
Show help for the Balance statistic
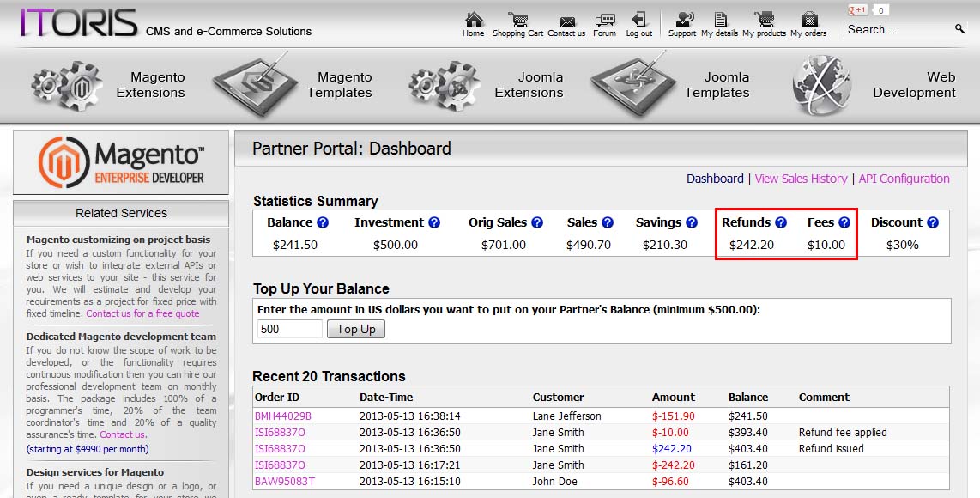[323, 222]
